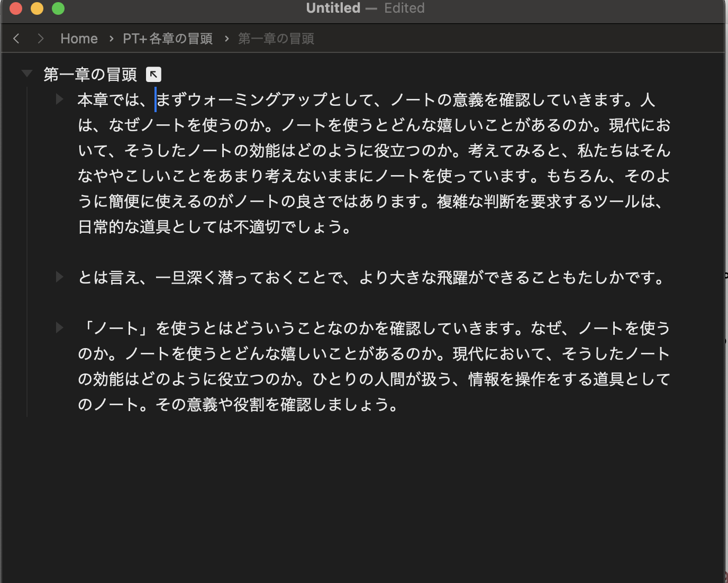Toggle the とは言え row's disclosure triangle

tap(59, 276)
